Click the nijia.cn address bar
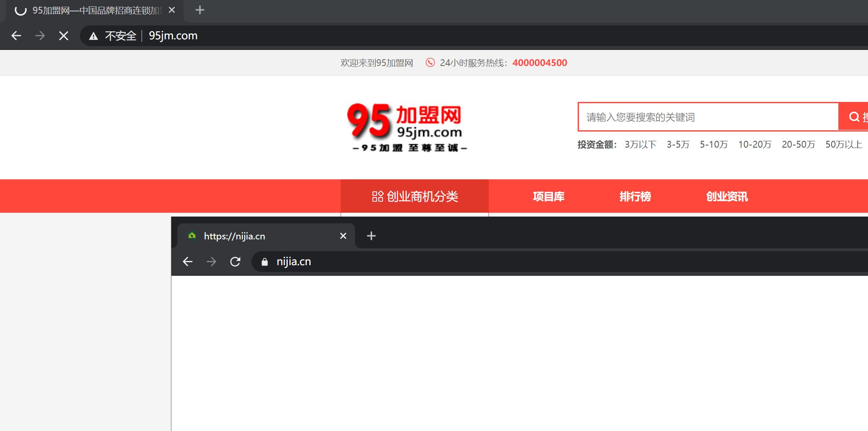This screenshot has width=868, height=431. [x=559, y=262]
